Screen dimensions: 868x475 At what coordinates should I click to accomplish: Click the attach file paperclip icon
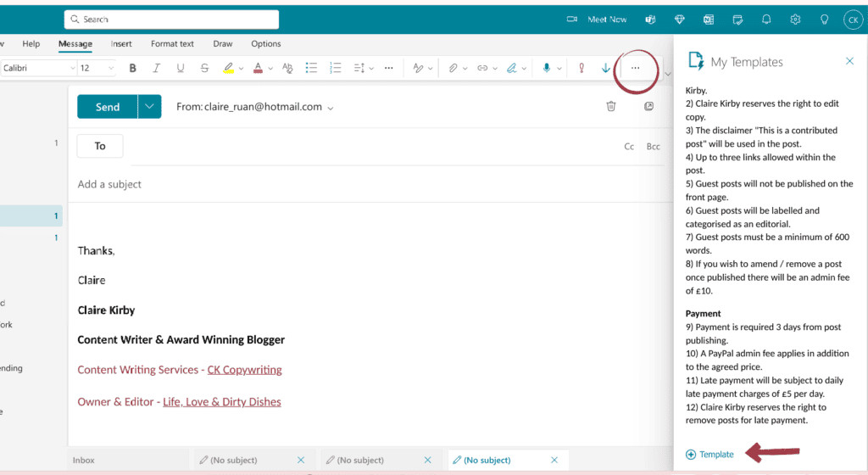[453, 68]
